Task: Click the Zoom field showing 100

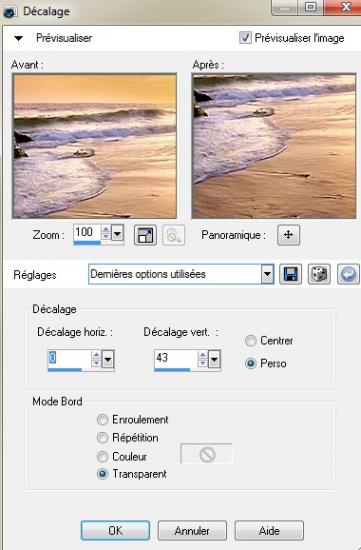Action: coord(87,232)
